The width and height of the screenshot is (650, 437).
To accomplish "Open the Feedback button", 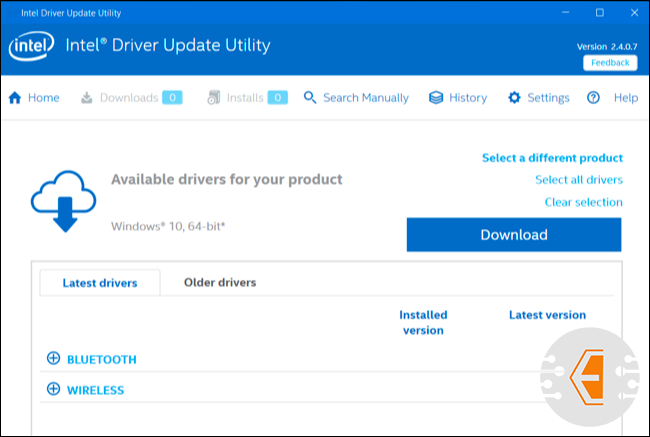I will (610, 63).
